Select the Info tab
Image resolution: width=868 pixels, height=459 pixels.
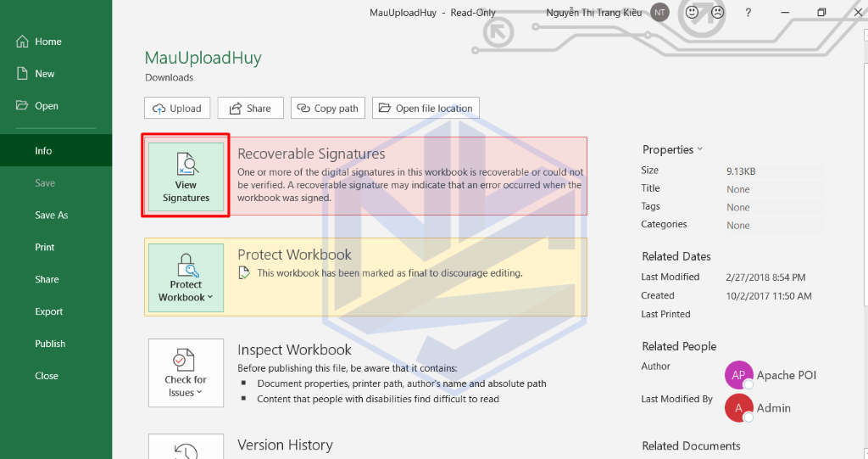click(x=56, y=150)
